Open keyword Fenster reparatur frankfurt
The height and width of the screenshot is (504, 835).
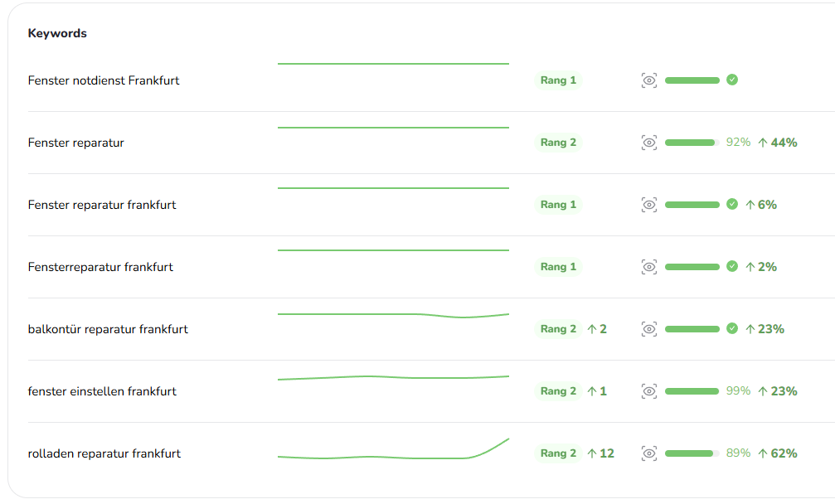pos(102,205)
